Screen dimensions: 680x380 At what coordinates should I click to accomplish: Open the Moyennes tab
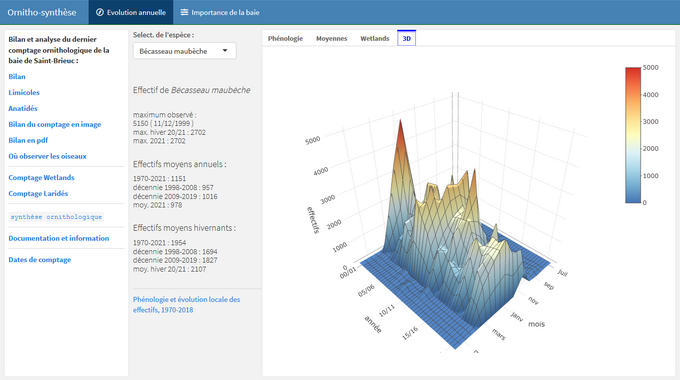[332, 39]
